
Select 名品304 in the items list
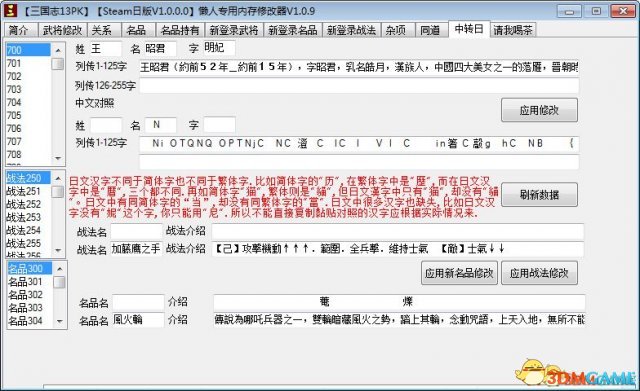coord(29,321)
